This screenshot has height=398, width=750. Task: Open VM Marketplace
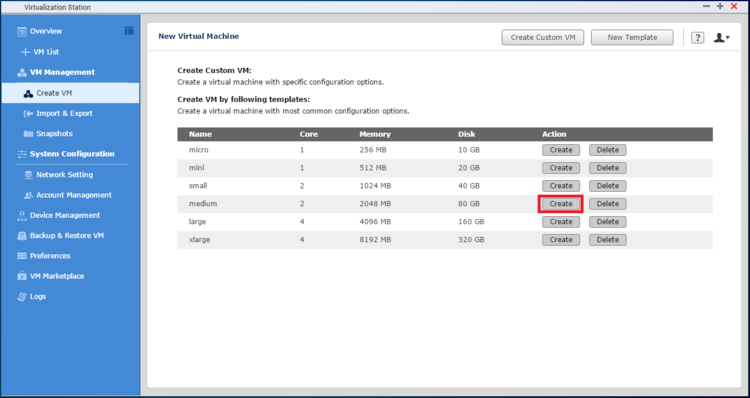[x=57, y=276]
